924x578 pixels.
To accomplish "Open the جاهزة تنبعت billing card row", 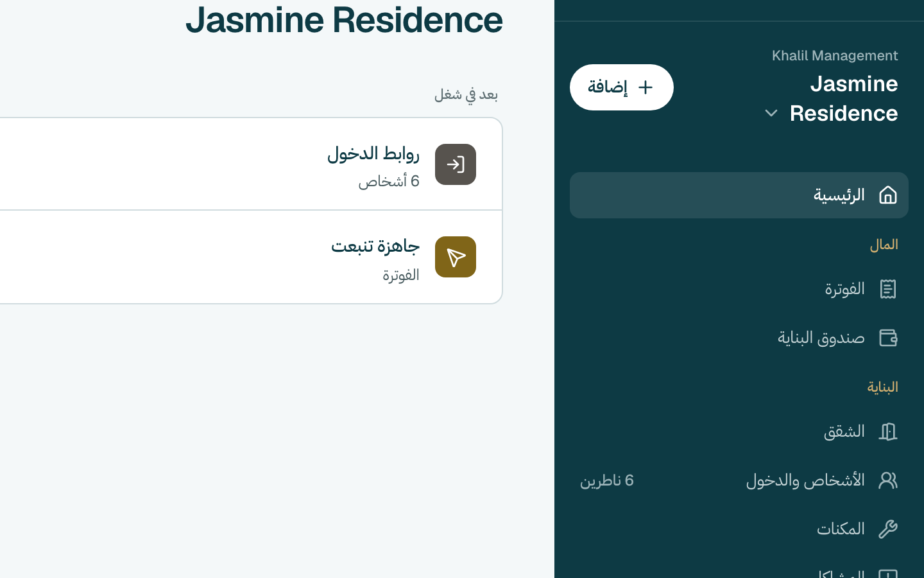I will coord(251,257).
